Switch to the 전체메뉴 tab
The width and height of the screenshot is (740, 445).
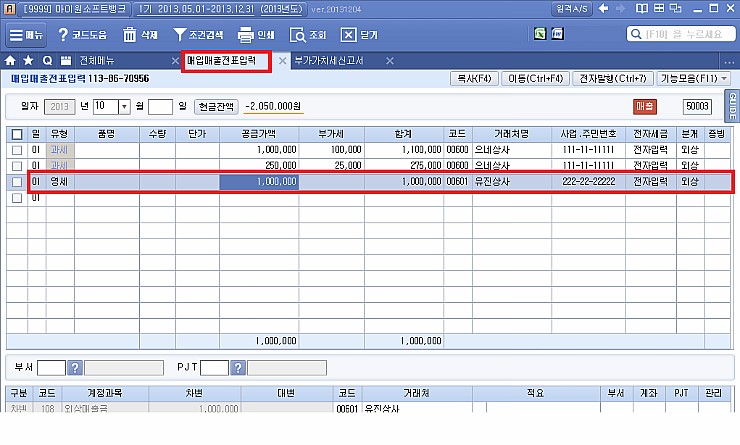click(x=97, y=61)
